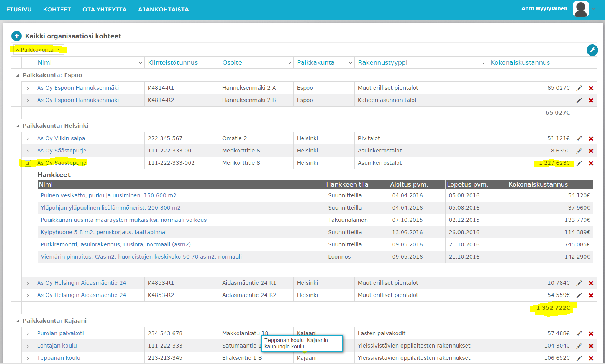Delete As Oy Viikin-salpa row
The width and height of the screenshot is (605, 364).
tap(591, 139)
